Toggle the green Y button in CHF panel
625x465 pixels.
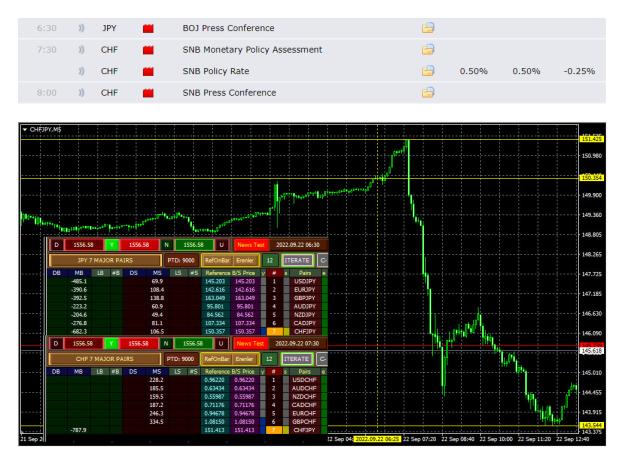click(112, 343)
